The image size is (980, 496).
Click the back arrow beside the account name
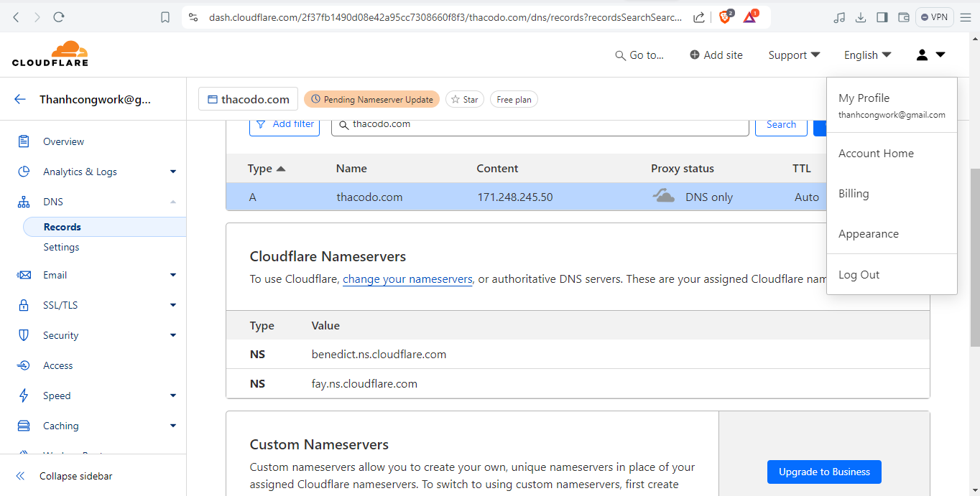click(20, 100)
